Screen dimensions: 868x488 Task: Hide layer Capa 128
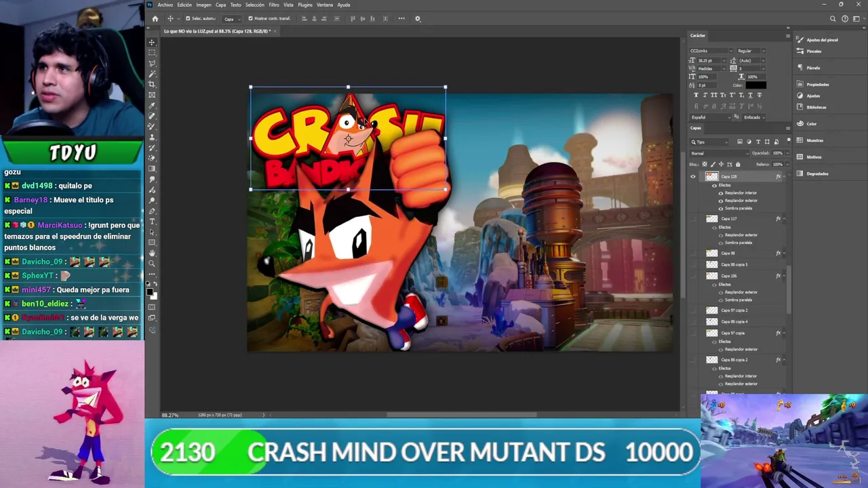(692, 177)
